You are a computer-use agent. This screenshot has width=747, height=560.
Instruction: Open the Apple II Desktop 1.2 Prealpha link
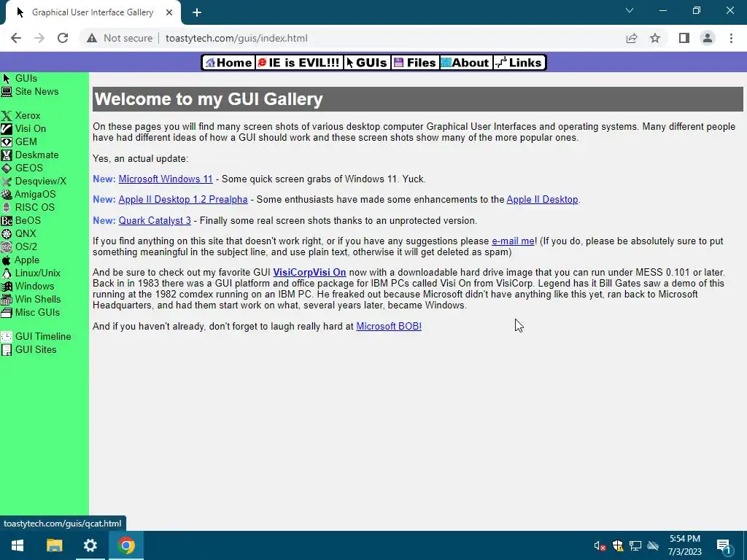[183, 200]
